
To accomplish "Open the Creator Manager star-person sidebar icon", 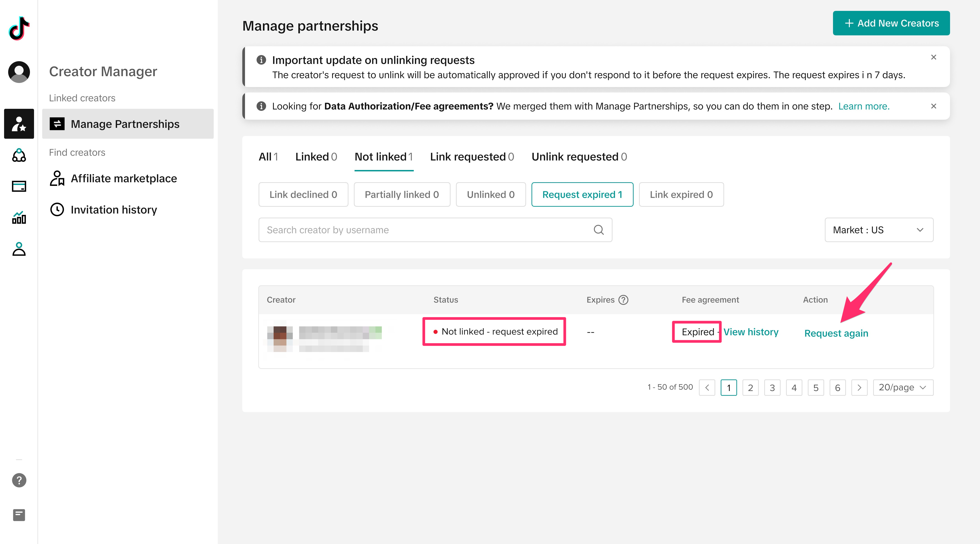I will [x=19, y=124].
